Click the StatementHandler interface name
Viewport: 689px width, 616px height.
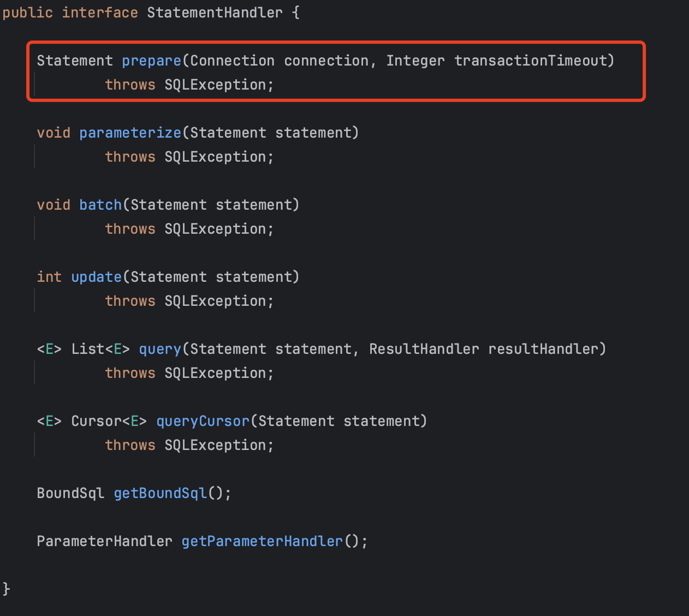click(215, 13)
